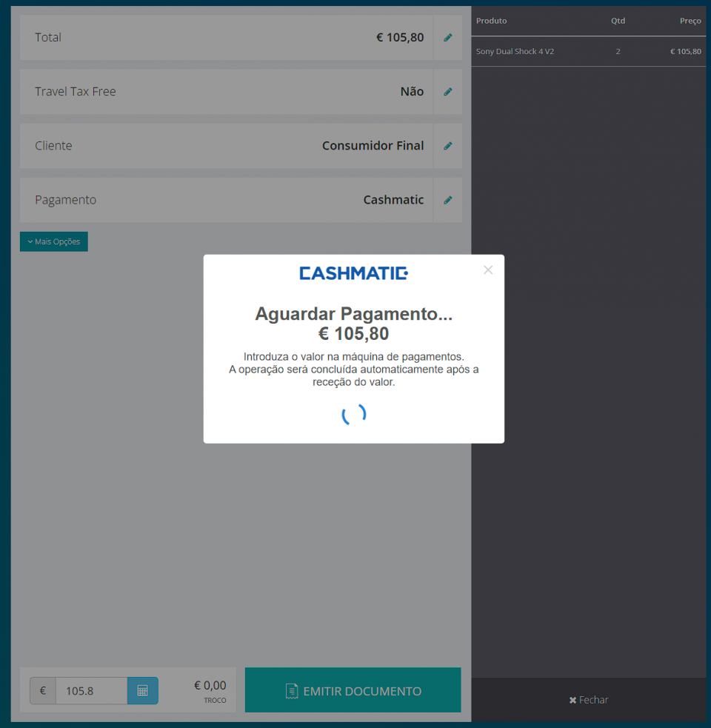Open the Travel Tax Free editor pencil icon
Screen dimensions: 711x728
point(447,91)
